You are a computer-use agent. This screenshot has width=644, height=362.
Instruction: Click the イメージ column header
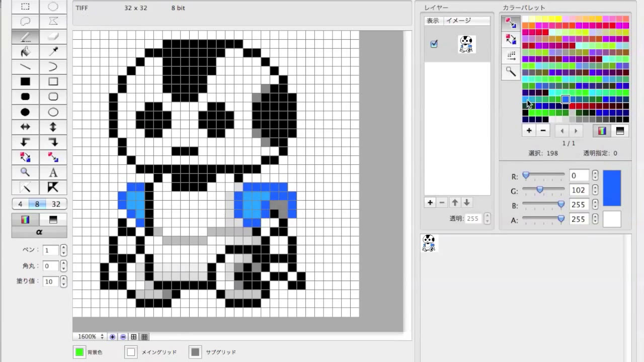coord(466,21)
